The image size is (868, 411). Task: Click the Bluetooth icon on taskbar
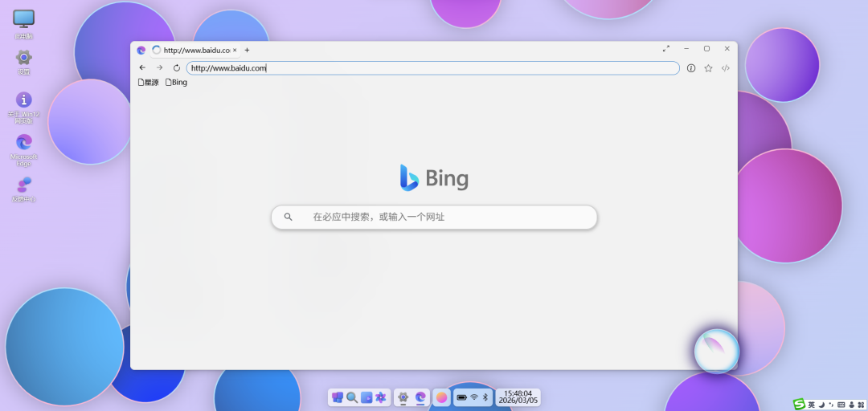[485, 397]
